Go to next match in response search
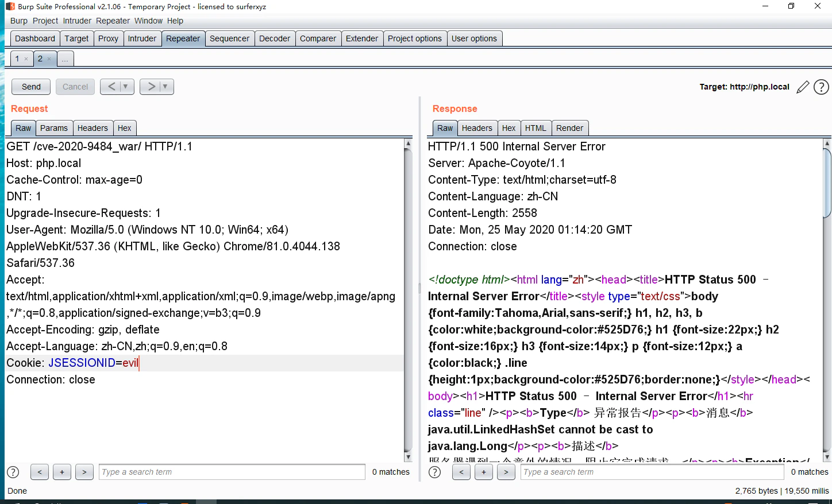This screenshot has height=504, width=832. 506,472
